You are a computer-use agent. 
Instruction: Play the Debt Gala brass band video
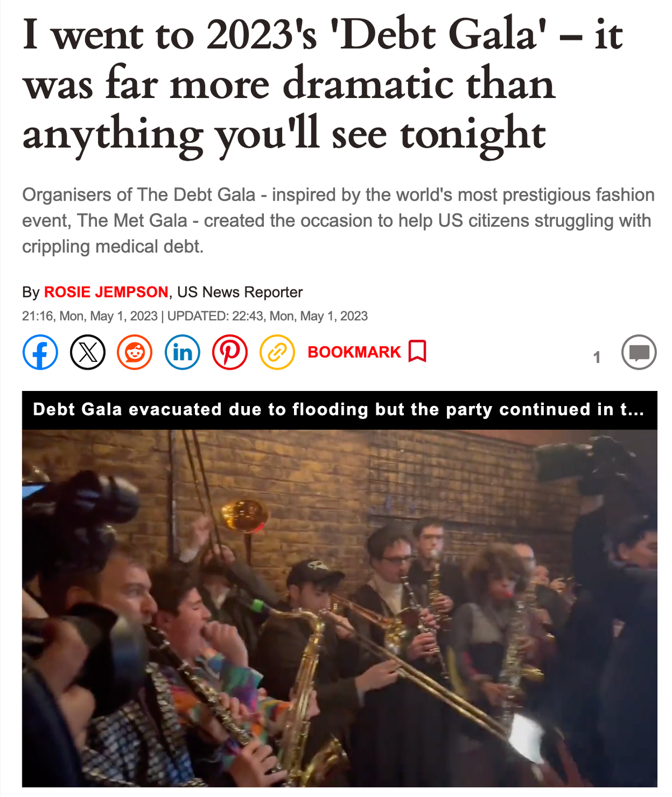pyautogui.click(x=339, y=608)
